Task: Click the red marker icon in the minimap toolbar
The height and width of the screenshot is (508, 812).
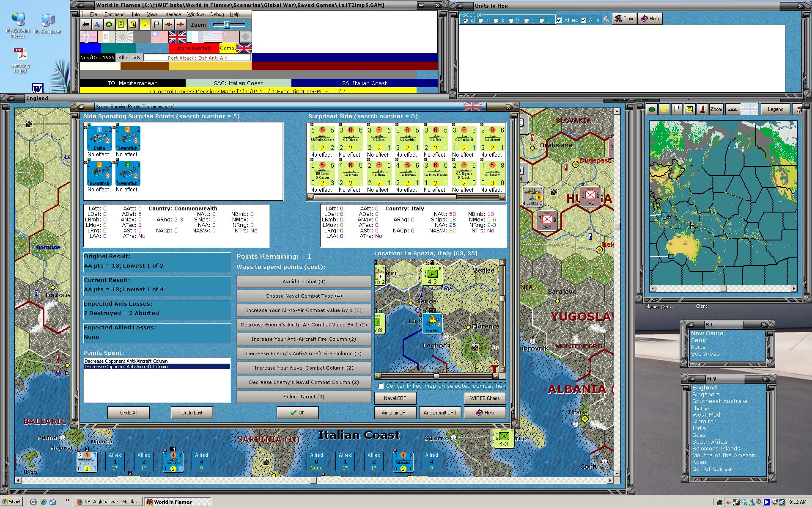Action: [x=702, y=109]
